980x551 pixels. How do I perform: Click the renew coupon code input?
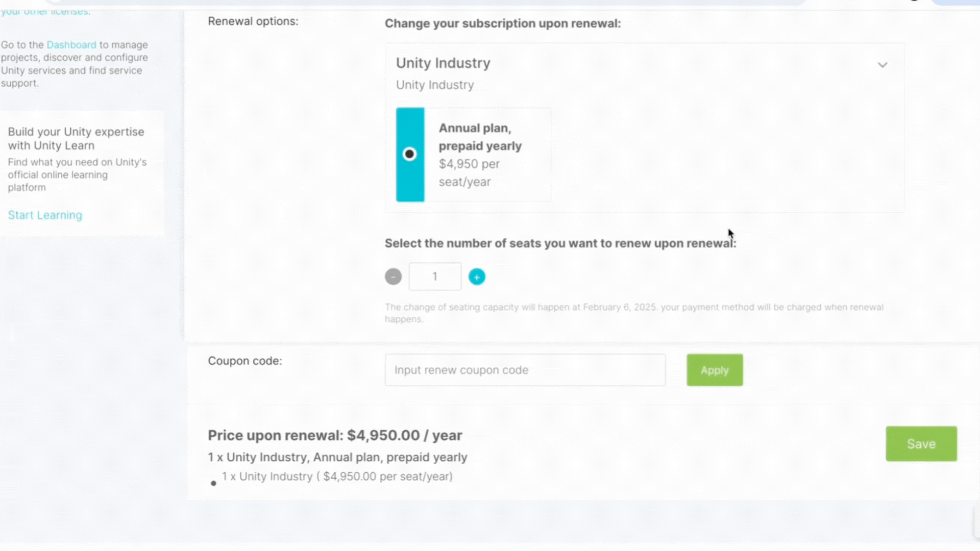pos(525,370)
